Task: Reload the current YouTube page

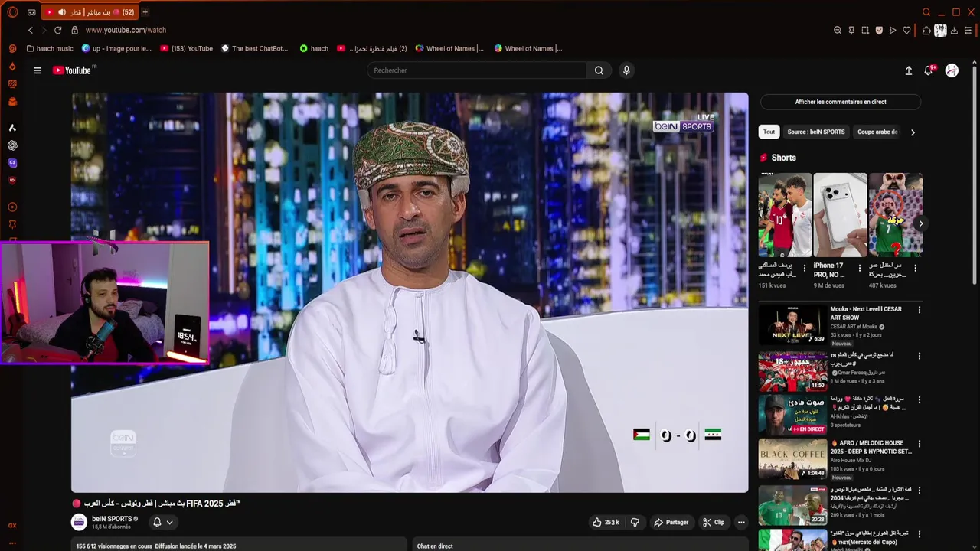Action: coord(57,30)
